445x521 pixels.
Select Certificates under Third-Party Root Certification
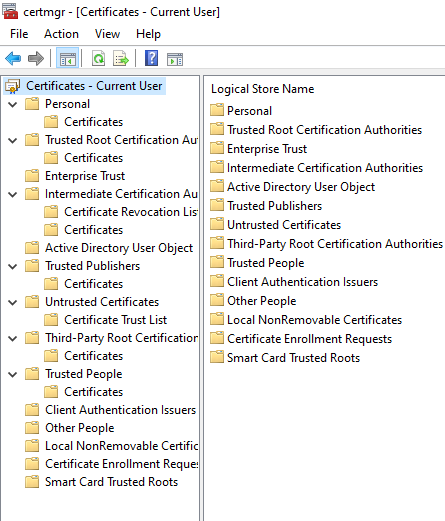click(x=93, y=356)
